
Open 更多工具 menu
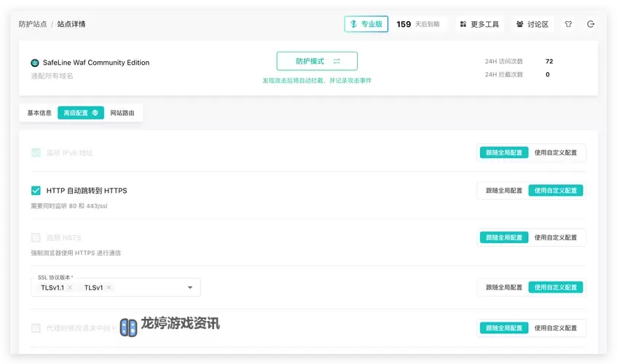(479, 24)
